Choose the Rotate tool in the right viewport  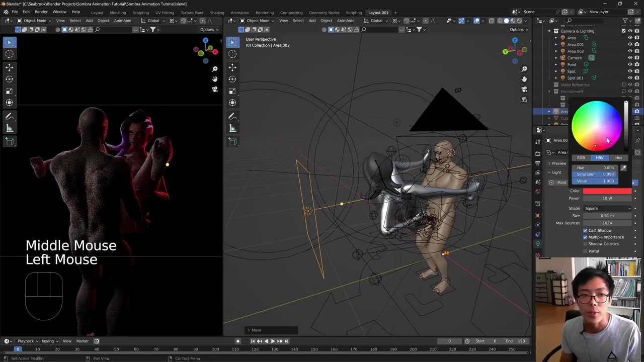(x=232, y=79)
